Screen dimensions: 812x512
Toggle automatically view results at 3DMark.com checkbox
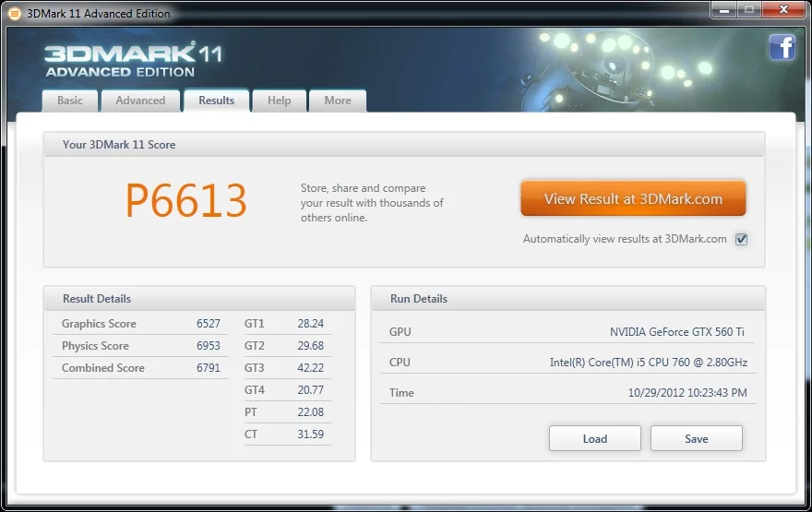[742, 239]
